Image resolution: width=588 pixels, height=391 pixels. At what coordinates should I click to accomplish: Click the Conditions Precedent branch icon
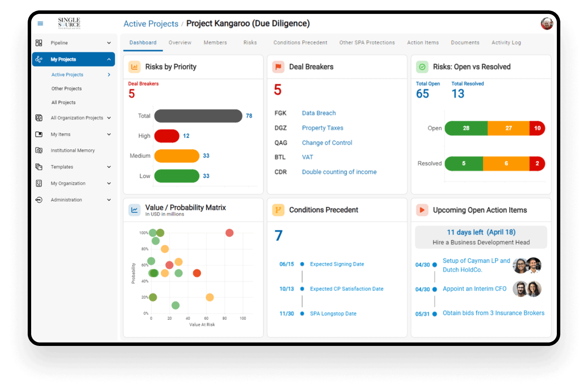click(x=278, y=210)
